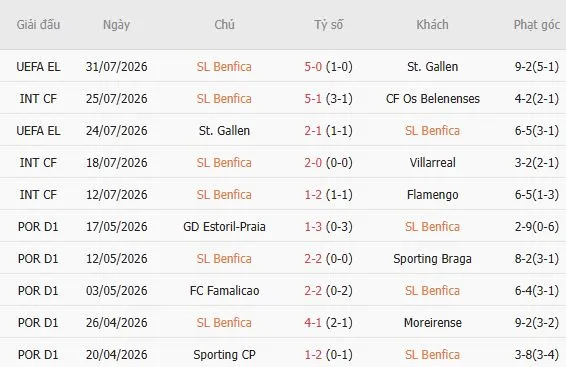Screen dimensions: 566x367
Task: Click the 1-3 score for the Estoril-Praia match
Action: (x=313, y=227)
